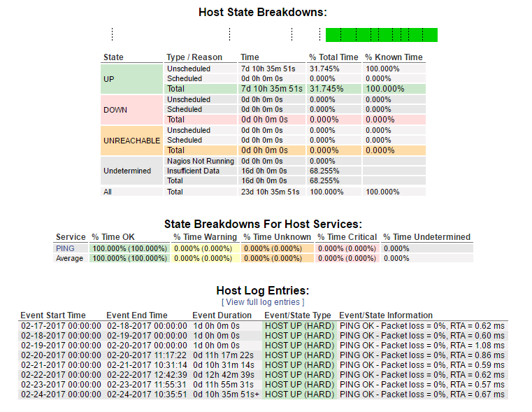The width and height of the screenshot is (532, 412).
Task: Click the % Time Critical column header
Action: click(x=347, y=237)
